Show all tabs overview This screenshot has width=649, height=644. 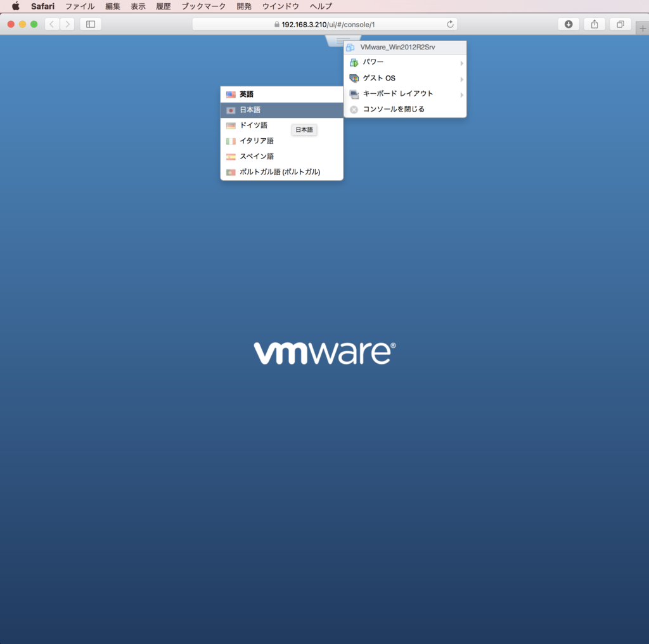pos(620,25)
